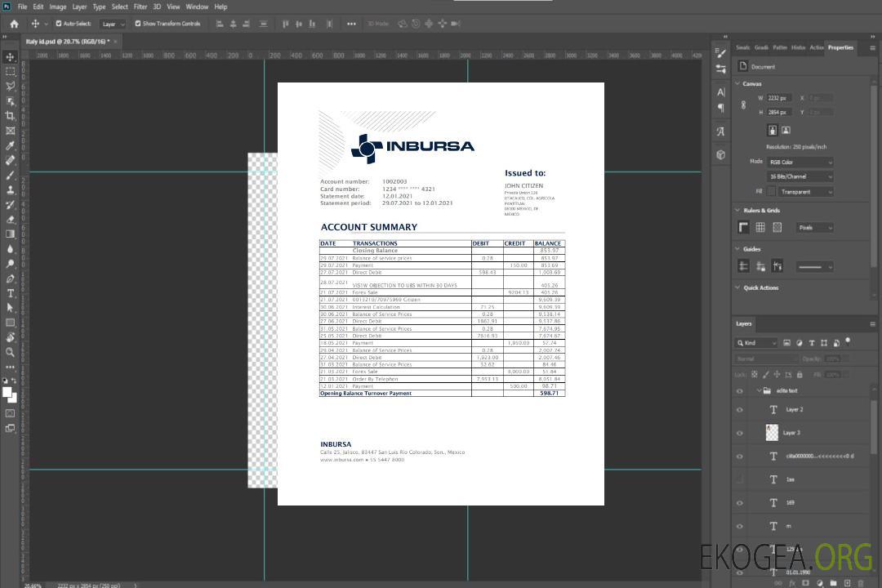The image size is (882, 588).
Task: Select the Clone Stamp tool
Action: tap(10, 189)
